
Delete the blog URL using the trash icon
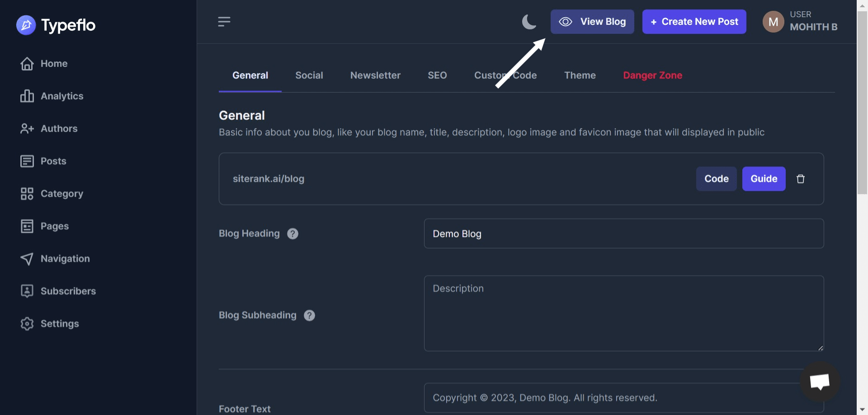[x=801, y=179]
